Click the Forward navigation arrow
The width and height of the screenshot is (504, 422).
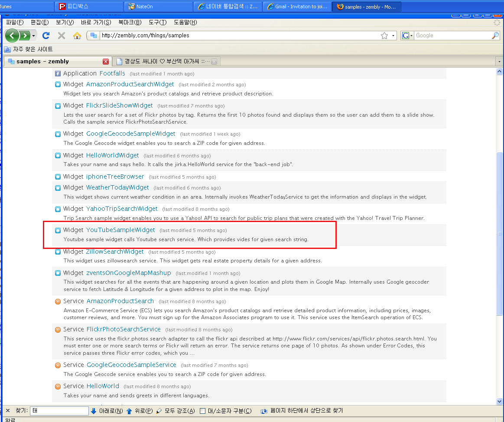(25, 36)
